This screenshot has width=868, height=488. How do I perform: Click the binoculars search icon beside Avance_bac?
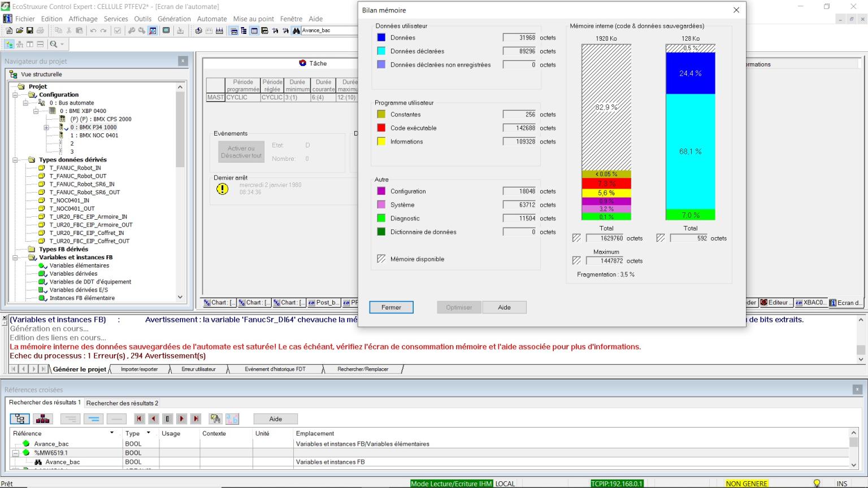(296, 30)
